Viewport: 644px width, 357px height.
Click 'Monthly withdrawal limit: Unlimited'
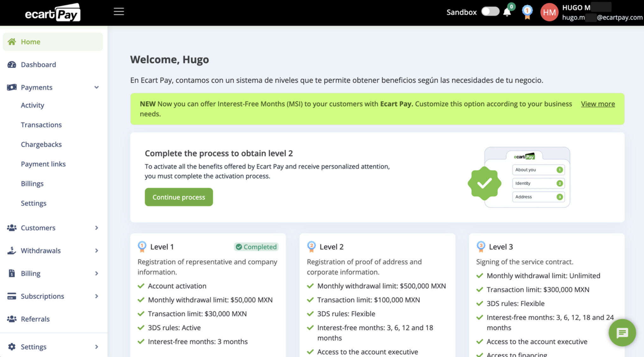click(543, 276)
